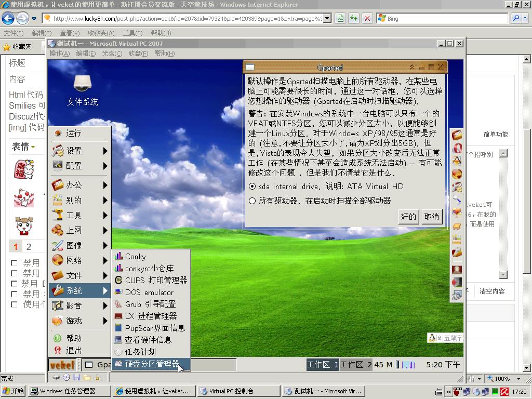Expand the 设置 submenu

79,151
